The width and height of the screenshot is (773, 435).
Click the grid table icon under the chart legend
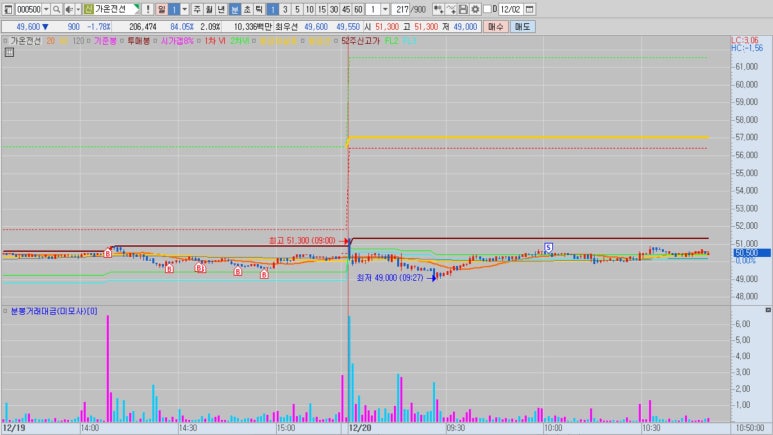9,52
